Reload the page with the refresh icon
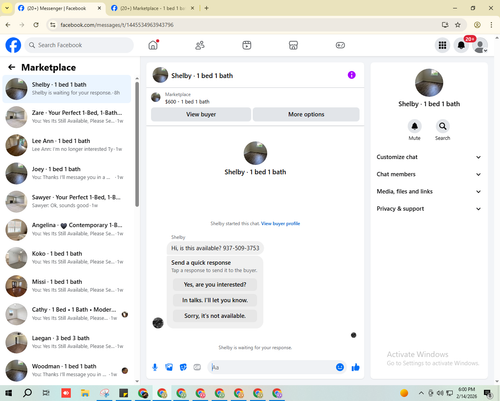The height and width of the screenshot is (401, 500). (x=36, y=25)
